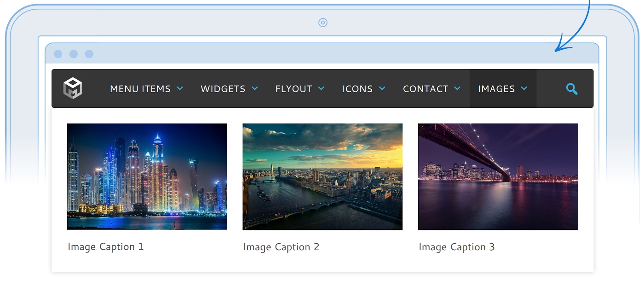The image size is (644, 282).
Task: Expand the CONTACT dropdown arrow
Action: coord(457,88)
